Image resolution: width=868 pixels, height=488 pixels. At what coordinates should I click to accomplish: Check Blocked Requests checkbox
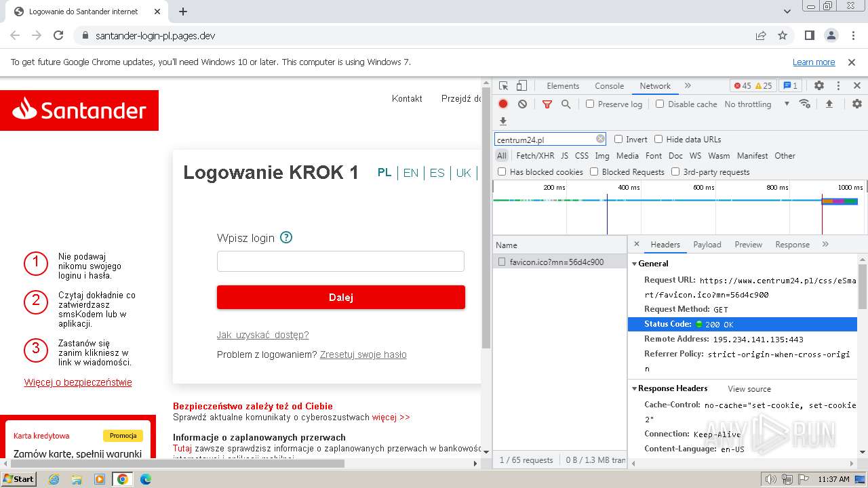tap(594, 172)
